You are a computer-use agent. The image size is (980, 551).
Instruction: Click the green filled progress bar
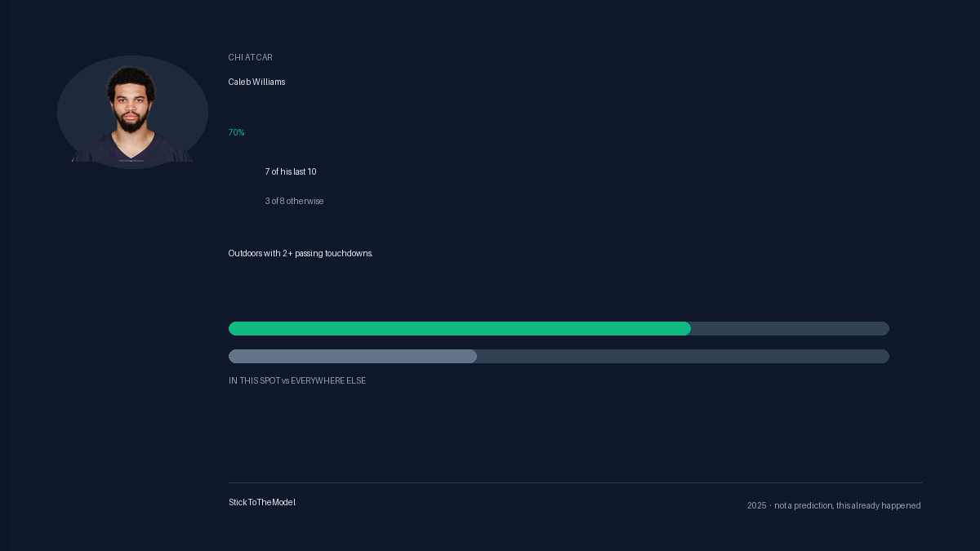tap(460, 329)
